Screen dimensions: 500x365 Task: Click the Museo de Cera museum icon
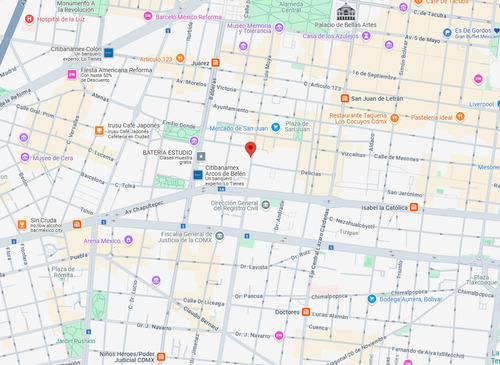(25, 157)
